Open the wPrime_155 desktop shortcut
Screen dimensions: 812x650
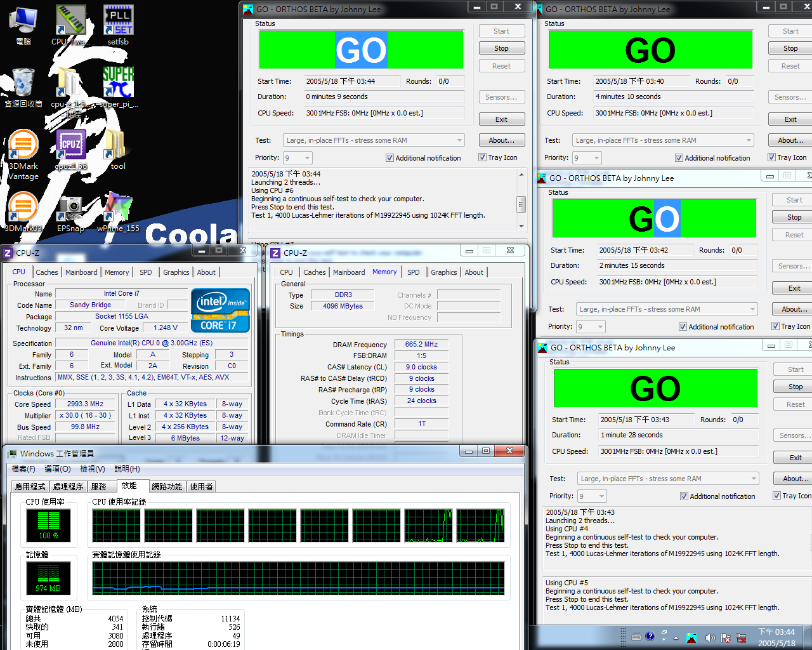pyautogui.click(x=118, y=213)
